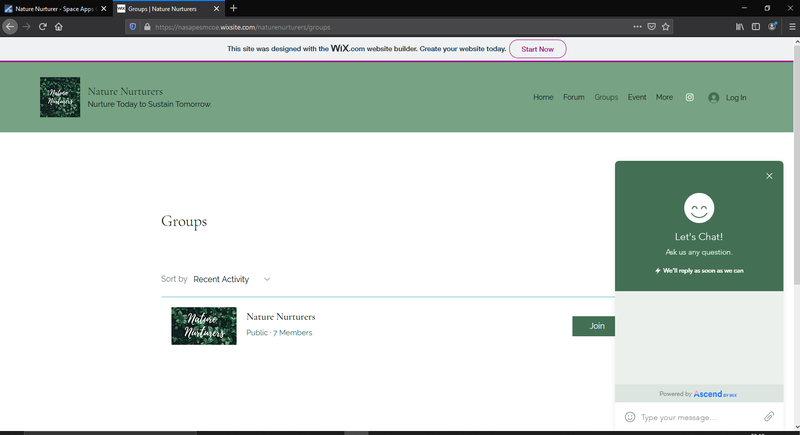800x435 pixels.
Task: Click the Wix Start Now button
Action: tap(538, 49)
